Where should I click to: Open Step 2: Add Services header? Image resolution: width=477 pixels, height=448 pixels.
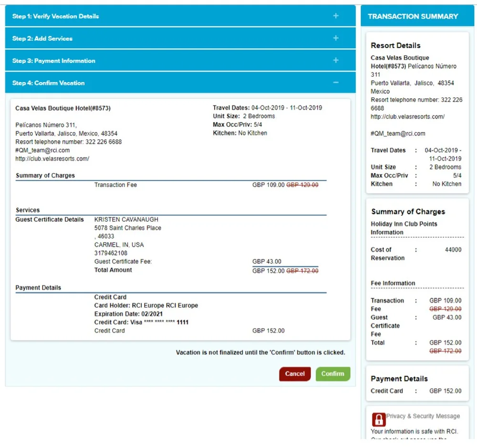coord(180,38)
